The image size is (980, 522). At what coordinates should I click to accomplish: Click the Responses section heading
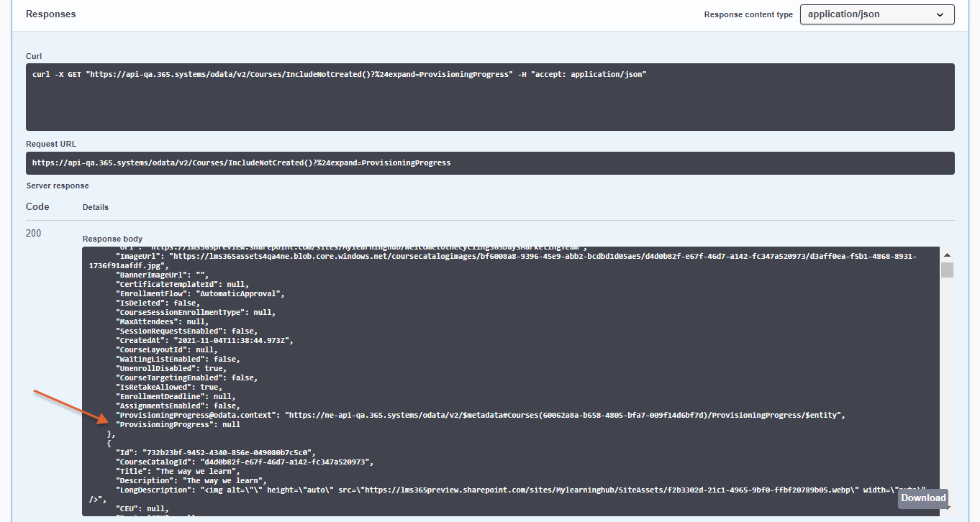point(50,14)
